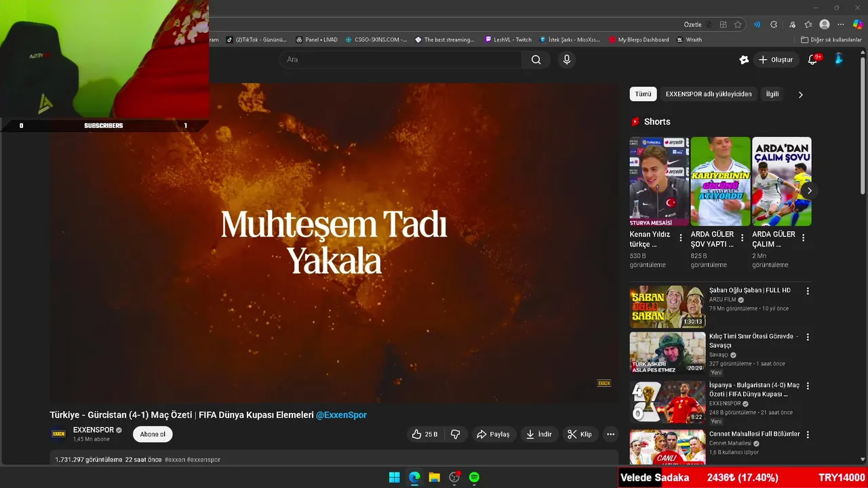Open more video actions ellipsis button

coord(610,434)
